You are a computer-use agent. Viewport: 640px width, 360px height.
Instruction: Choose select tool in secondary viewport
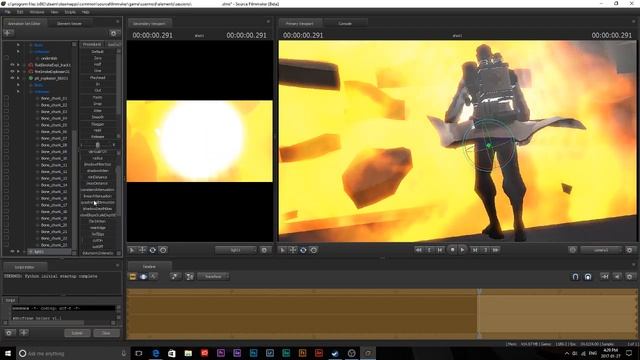pyautogui.click(x=131, y=250)
